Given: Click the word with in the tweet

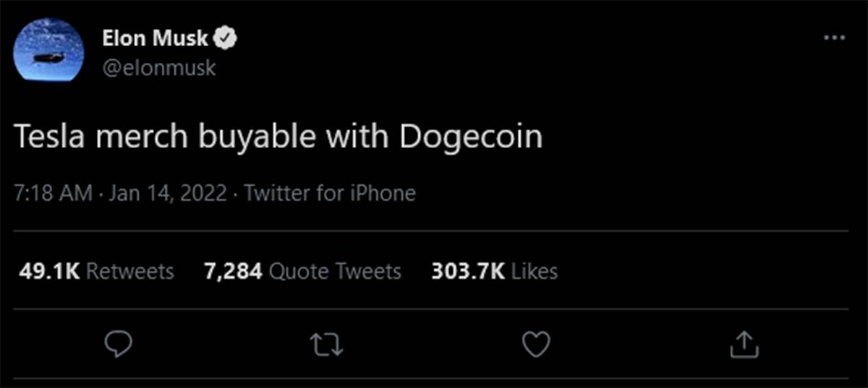Looking at the screenshot, I should (359, 137).
